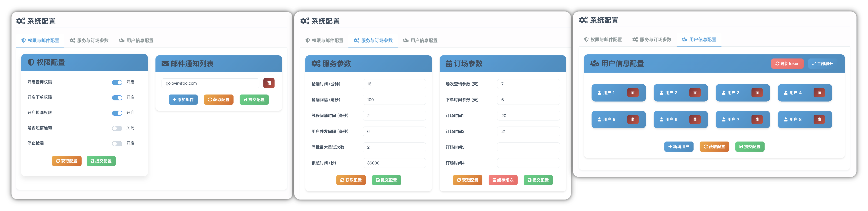Image resolution: width=868 pixels, height=211 pixels.
Task: Open 服务与订场参数 tab in right window
Action: [652, 40]
